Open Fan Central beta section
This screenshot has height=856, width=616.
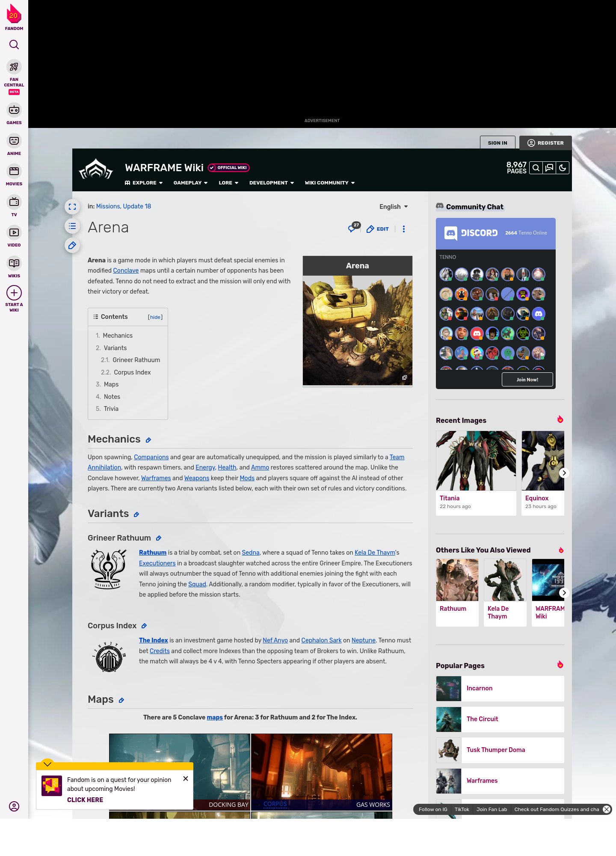point(14,77)
